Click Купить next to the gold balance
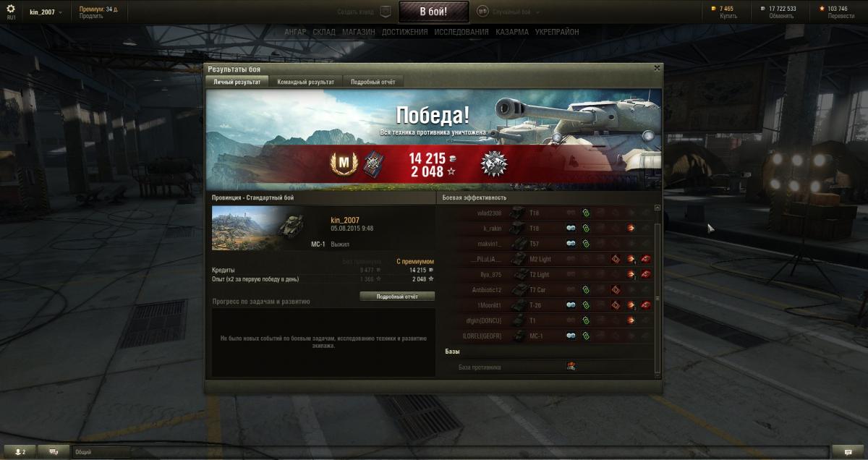Viewport: 868px width, 460px height. coord(728,16)
